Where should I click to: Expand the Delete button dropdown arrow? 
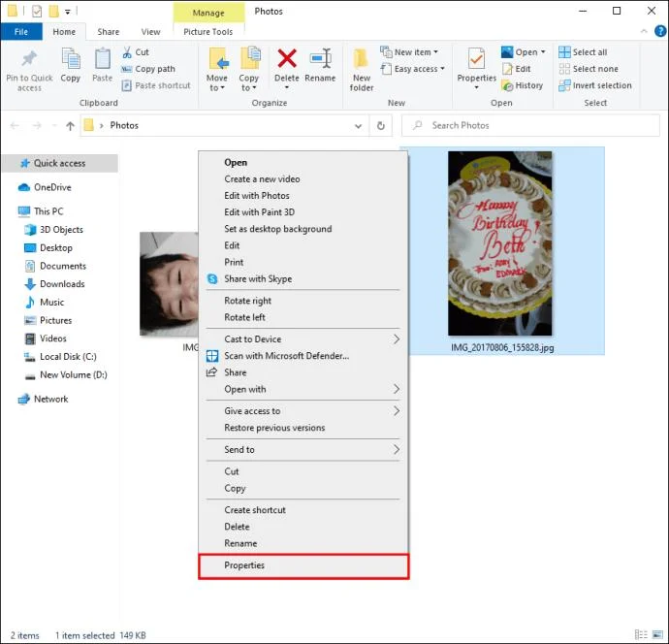(287, 87)
